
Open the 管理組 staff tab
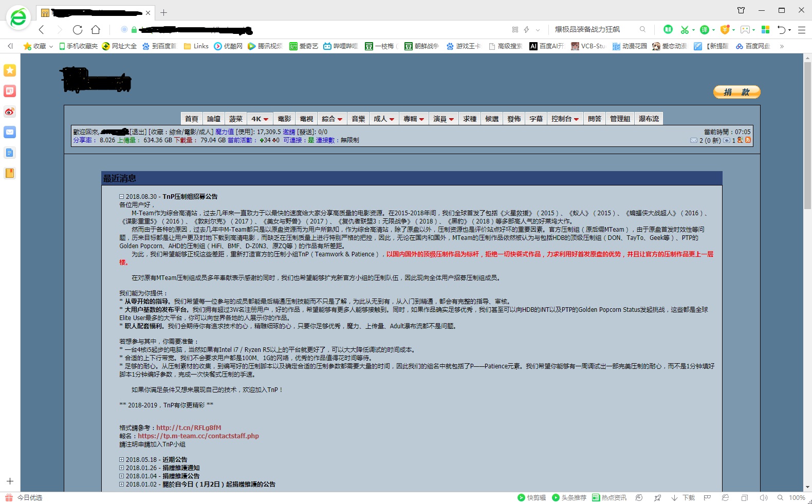pos(620,119)
